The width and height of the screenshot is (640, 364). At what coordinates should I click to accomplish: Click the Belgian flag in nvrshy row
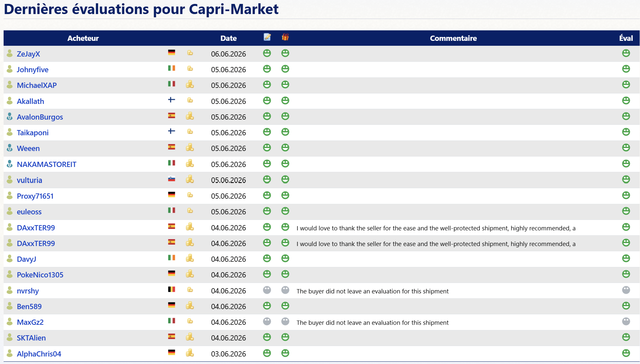coord(172,289)
